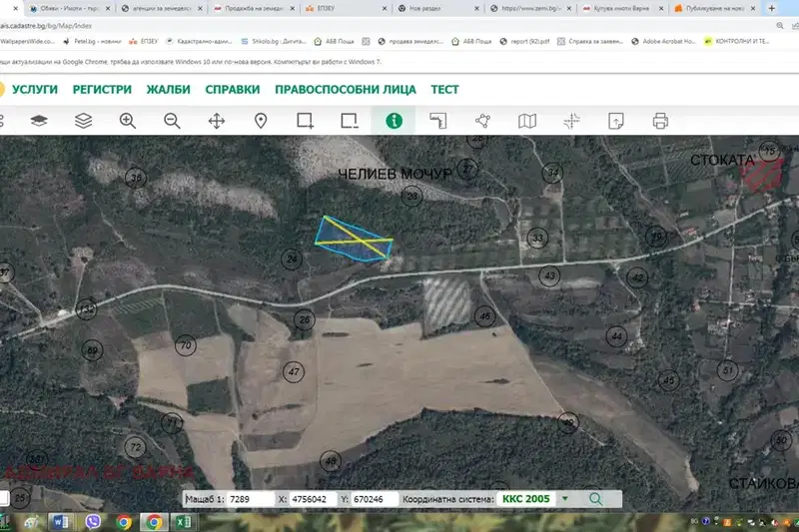The height and width of the screenshot is (532, 799).
Task: Open Word from the taskbar
Action: pyautogui.click(x=60, y=522)
